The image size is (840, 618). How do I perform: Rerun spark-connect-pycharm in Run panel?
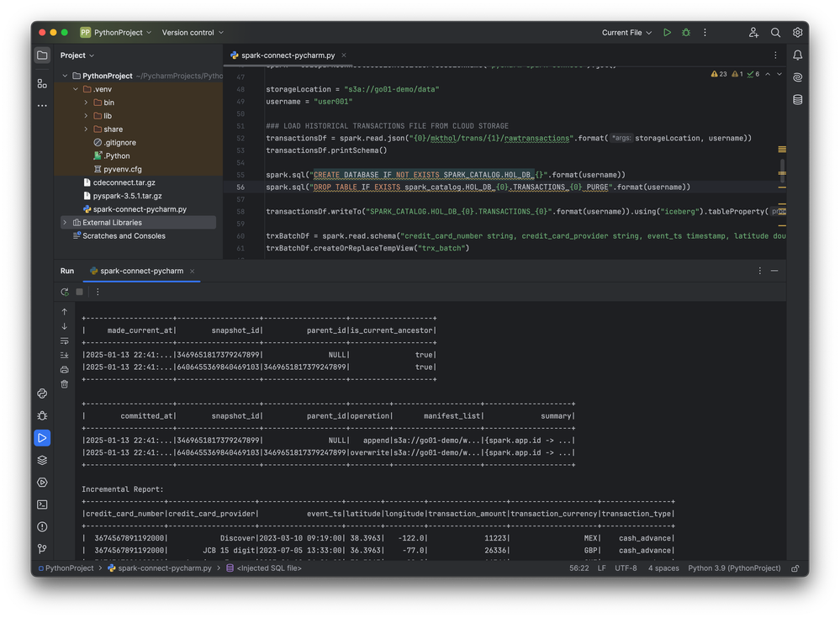[x=65, y=292]
